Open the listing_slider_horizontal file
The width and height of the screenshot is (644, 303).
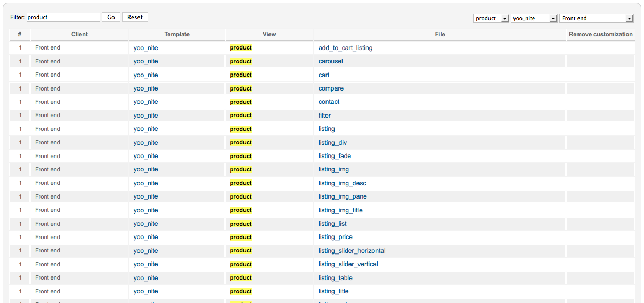point(352,251)
